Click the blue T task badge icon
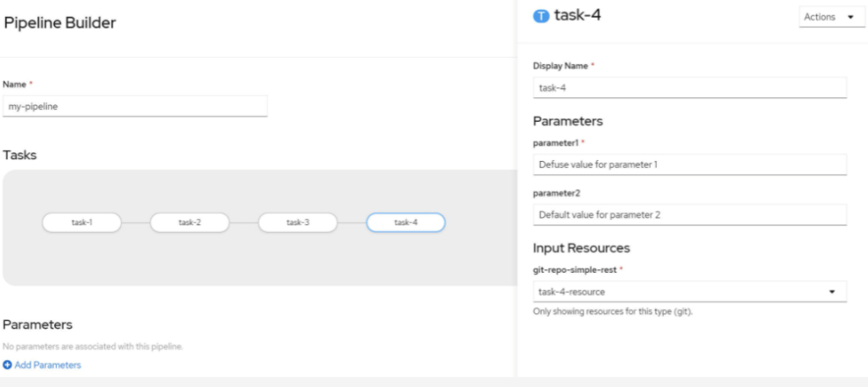The width and height of the screenshot is (868, 387). click(540, 17)
